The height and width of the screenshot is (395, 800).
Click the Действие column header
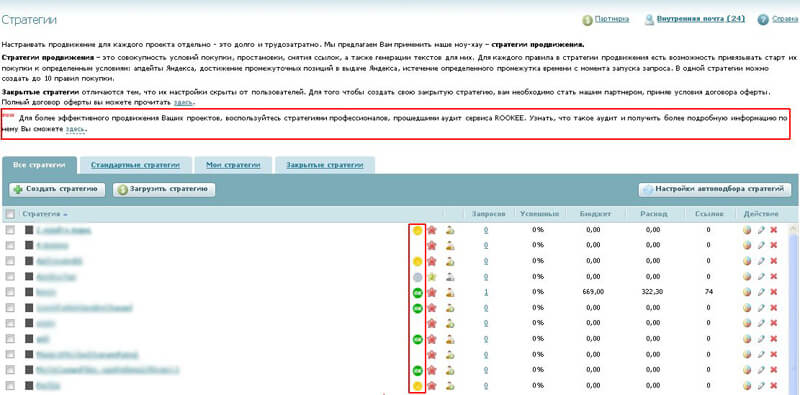tap(761, 214)
